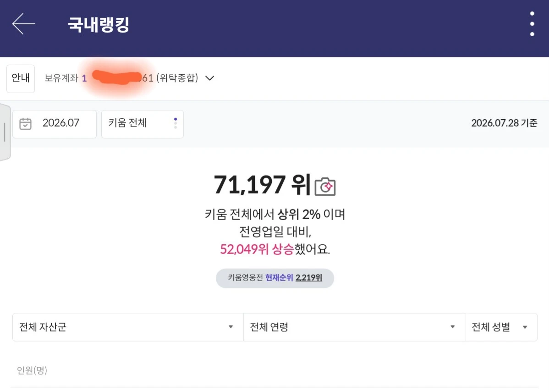The image size is (549, 392).
Task: Tap the dots indicator in 키움 전체 selector
Action: click(x=176, y=123)
